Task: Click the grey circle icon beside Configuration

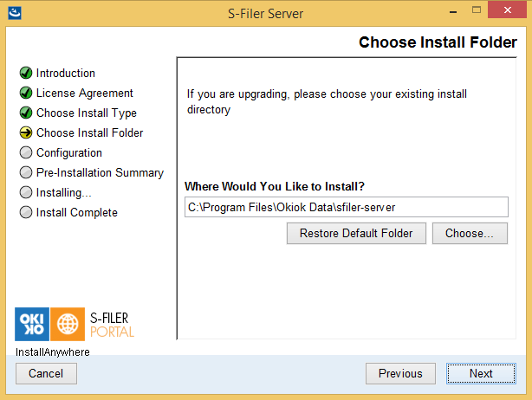Action: coord(26,152)
